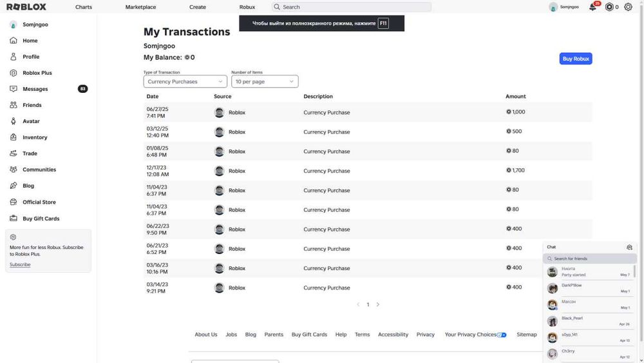Click the Buy Robux button
This screenshot has height=363, width=644.
576,59
